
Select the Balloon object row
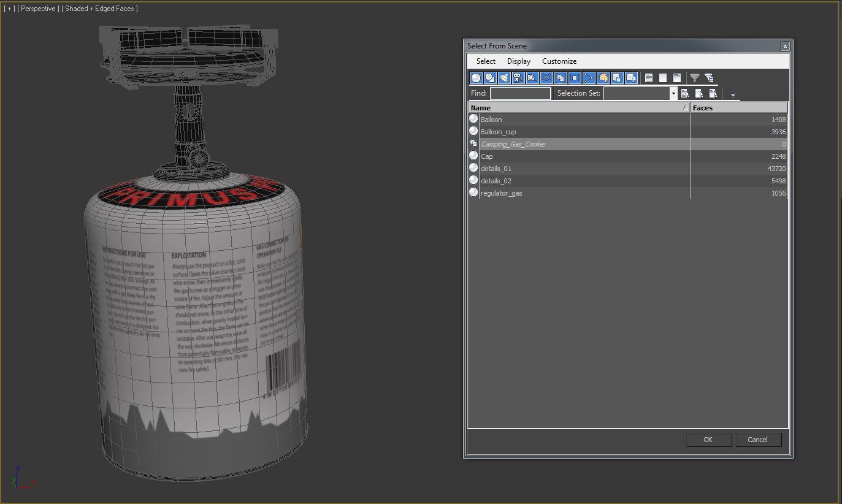click(x=628, y=120)
